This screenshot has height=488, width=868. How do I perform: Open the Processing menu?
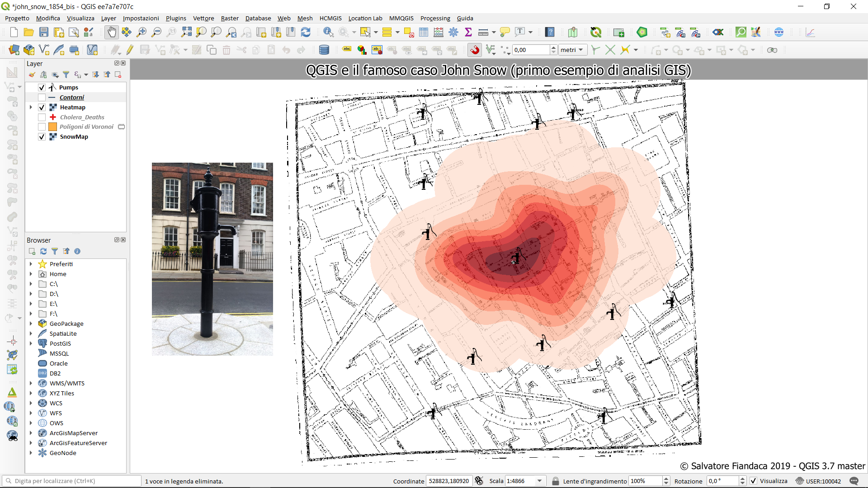[435, 18]
